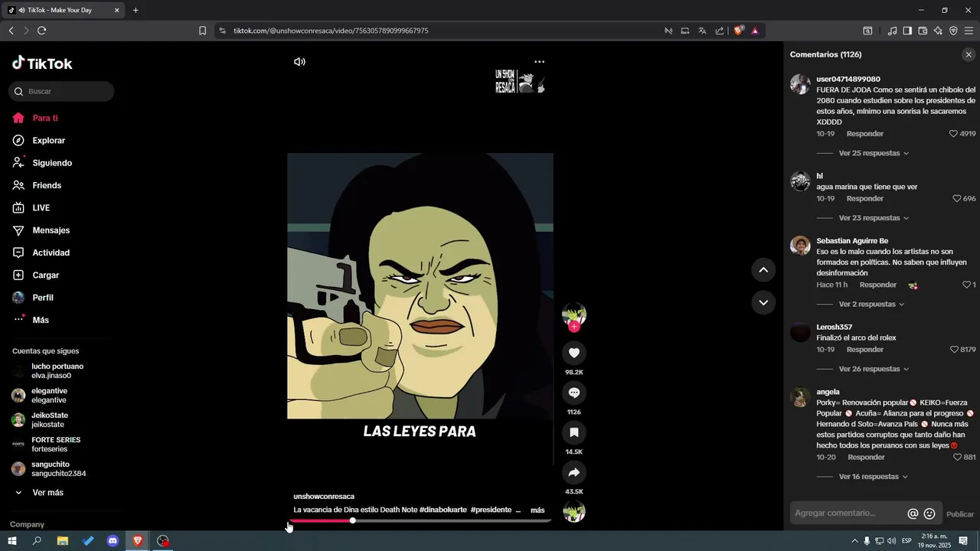Screen dimensions: 980x551
Task: Like the video with the heart icon
Action: pos(573,353)
